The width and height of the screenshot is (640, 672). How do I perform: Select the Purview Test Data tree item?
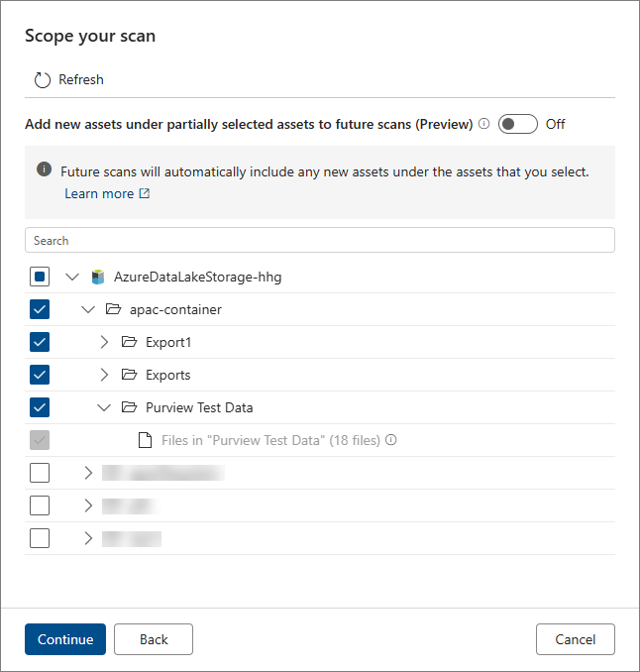click(x=199, y=407)
